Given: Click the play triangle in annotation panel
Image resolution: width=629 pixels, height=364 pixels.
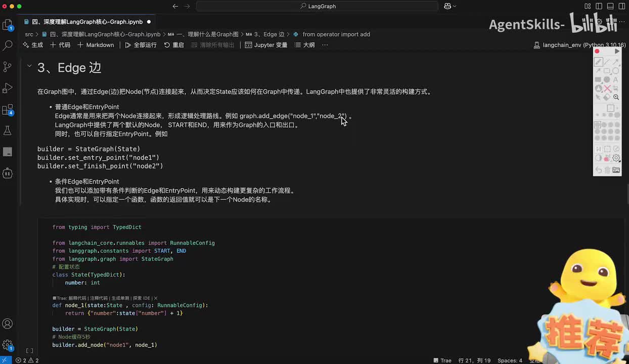Looking at the screenshot, I should [x=616, y=51].
